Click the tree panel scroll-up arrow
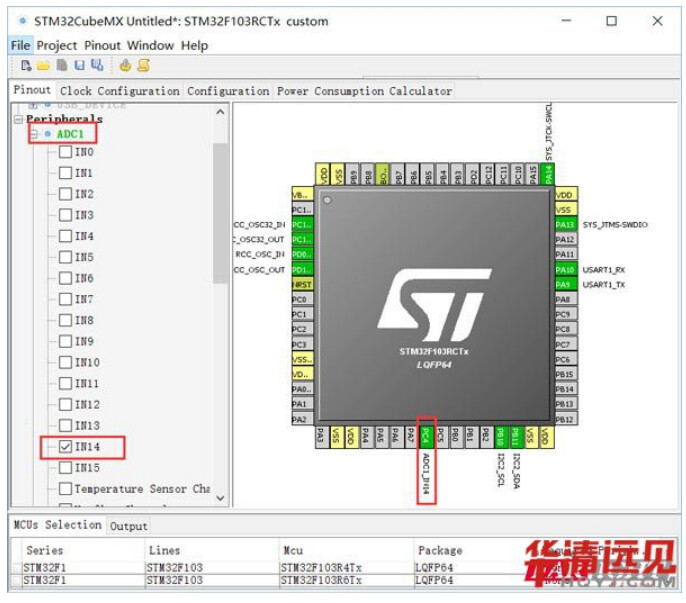This screenshot has width=686, height=603. pyautogui.click(x=221, y=112)
